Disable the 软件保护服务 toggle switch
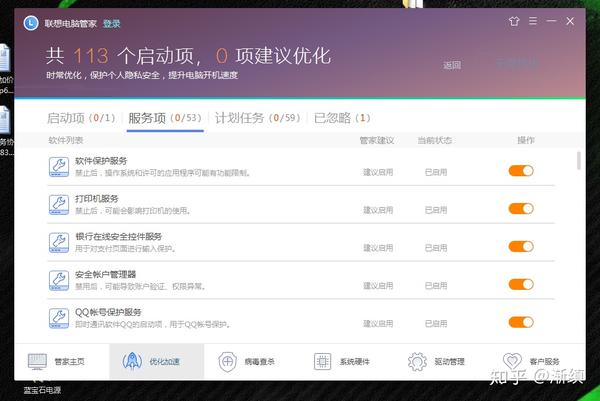Screen dimensions: 600x401 tap(521, 171)
